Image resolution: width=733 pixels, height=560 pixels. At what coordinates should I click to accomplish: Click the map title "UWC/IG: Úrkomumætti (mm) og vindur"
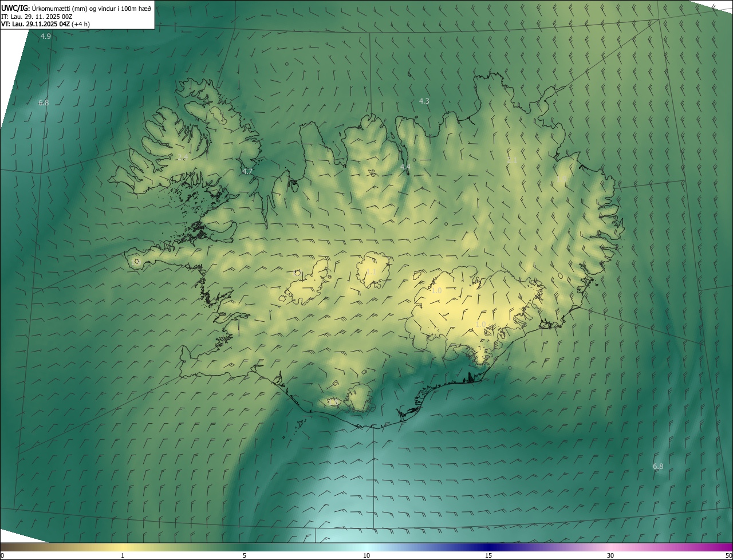click(x=76, y=8)
